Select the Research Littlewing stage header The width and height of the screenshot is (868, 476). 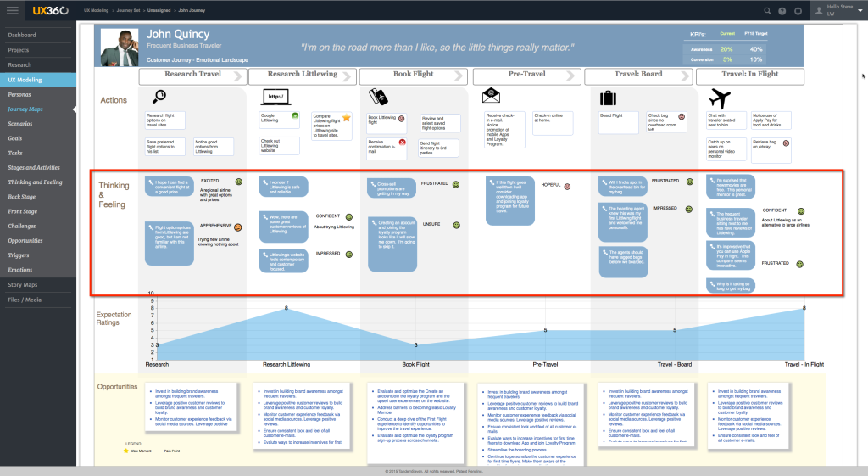click(x=303, y=76)
